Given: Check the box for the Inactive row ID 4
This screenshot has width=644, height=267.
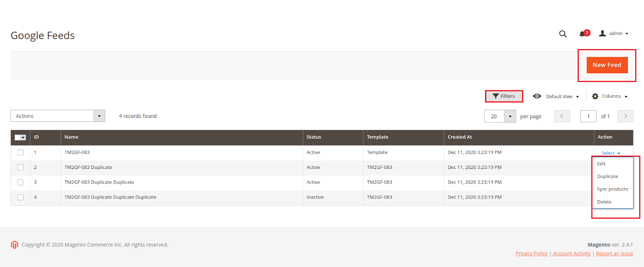Looking at the screenshot, I should [x=21, y=197].
